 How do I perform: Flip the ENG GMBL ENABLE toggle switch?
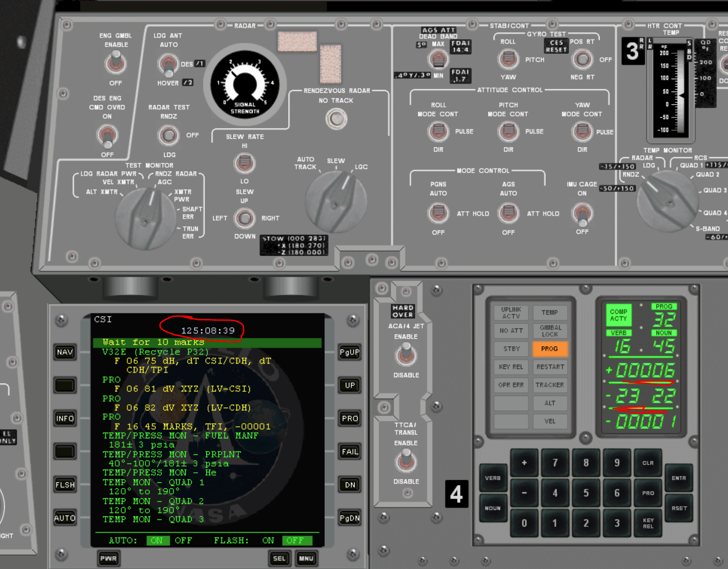(115, 62)
